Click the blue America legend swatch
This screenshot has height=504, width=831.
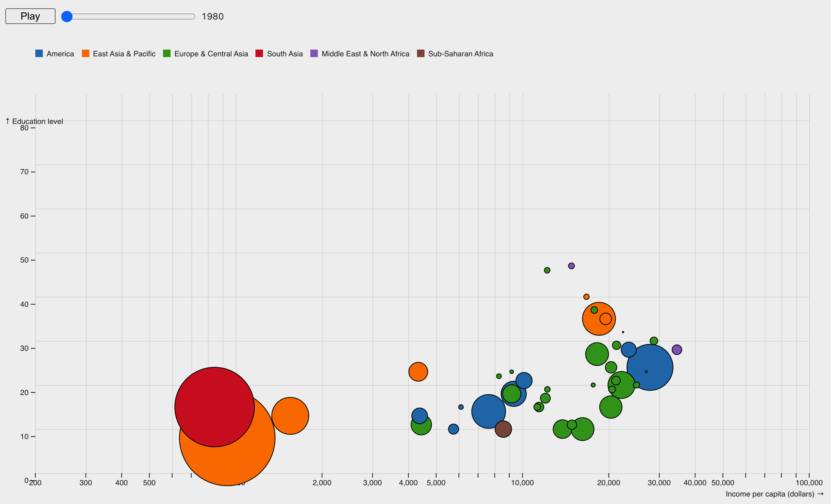[39, 53]
